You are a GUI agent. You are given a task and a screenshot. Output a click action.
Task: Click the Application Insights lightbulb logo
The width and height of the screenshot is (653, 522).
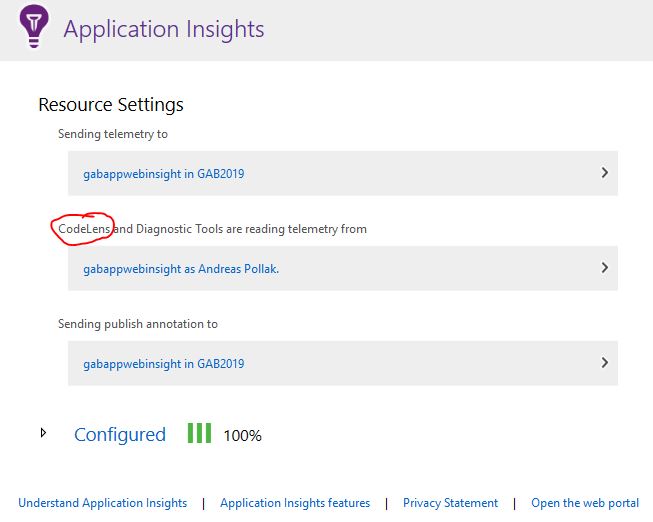tap(34, 26)
